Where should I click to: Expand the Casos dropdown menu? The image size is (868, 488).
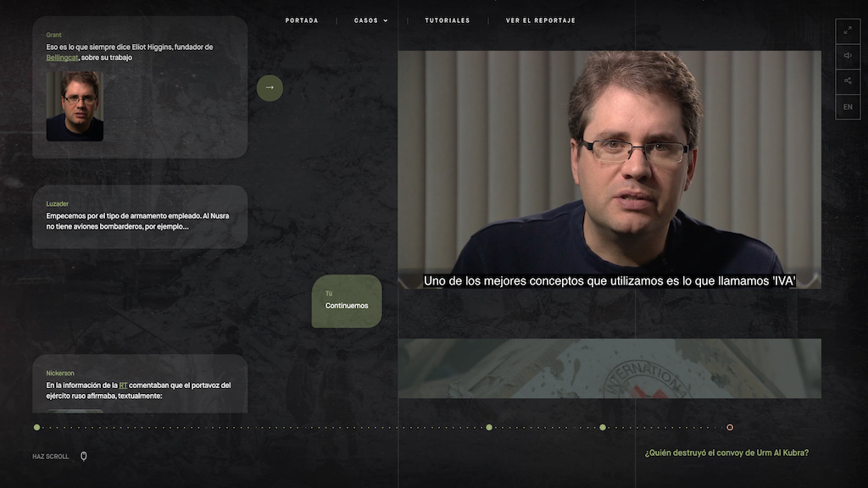370,20
